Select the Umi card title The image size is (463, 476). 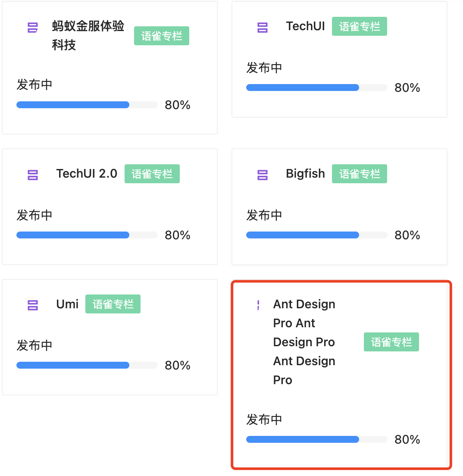pos(67,304)
